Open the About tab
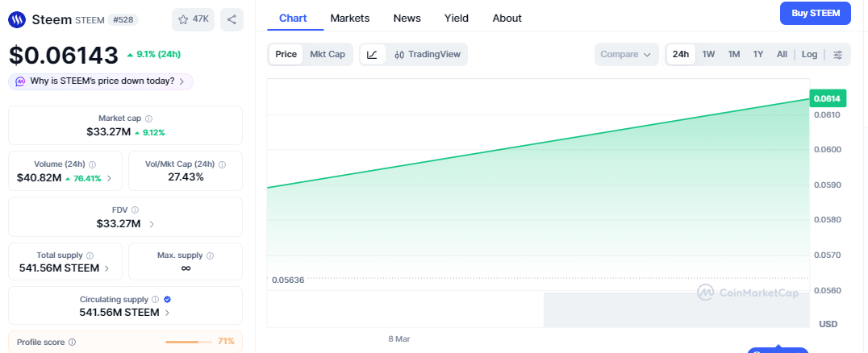This screenshot has width=868, height=353. 507,19
